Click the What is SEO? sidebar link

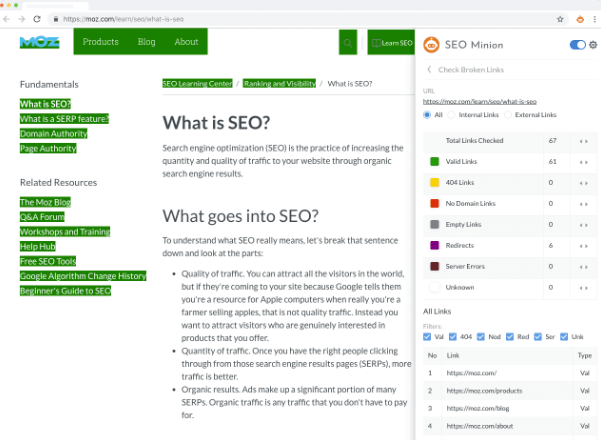pos(45,104)
